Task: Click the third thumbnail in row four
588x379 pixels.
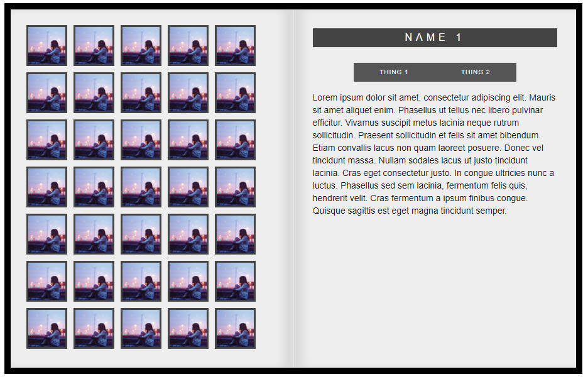Action: [x=141, y=187]
